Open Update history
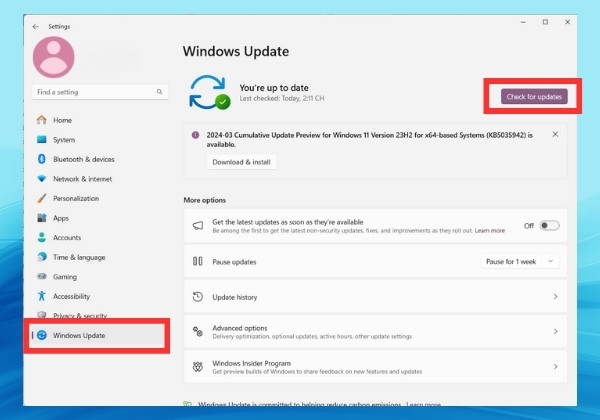The image size is (600, 420). coord(375,297)
